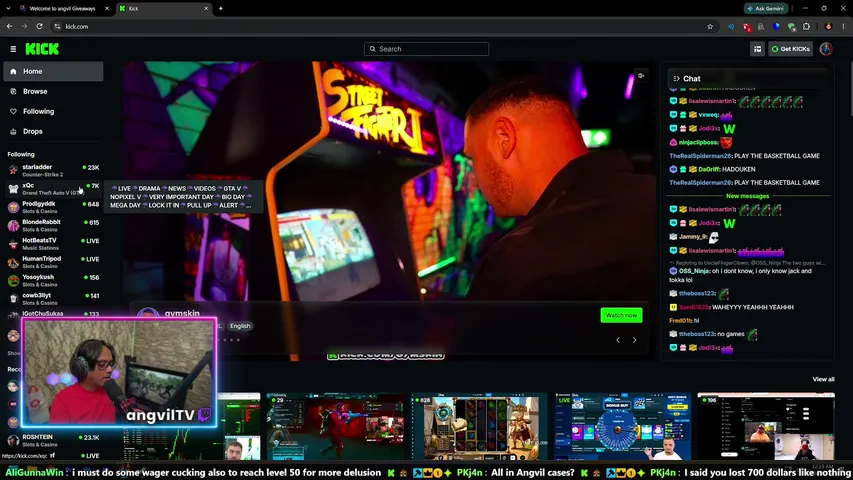853x480 pixels.
Task: Go to Home in the Kick sidebar
Action: [x=53, y=71]
